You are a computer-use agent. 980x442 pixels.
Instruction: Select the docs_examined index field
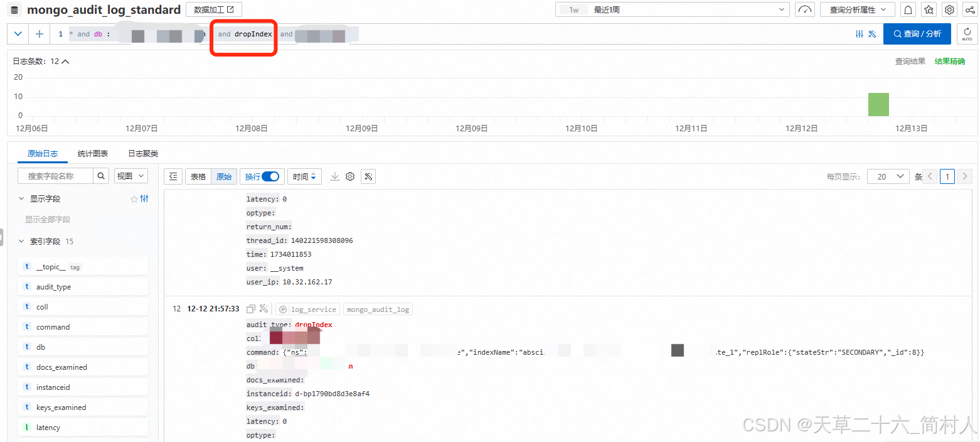(83, 367)
